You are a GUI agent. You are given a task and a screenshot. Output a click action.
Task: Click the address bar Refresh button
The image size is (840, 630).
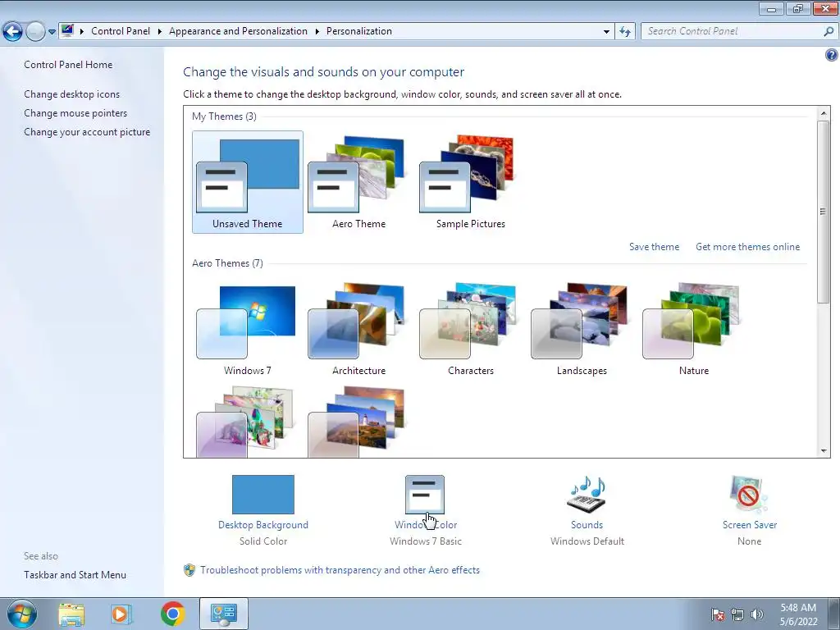pyautogui.click(x=625, y=32)
